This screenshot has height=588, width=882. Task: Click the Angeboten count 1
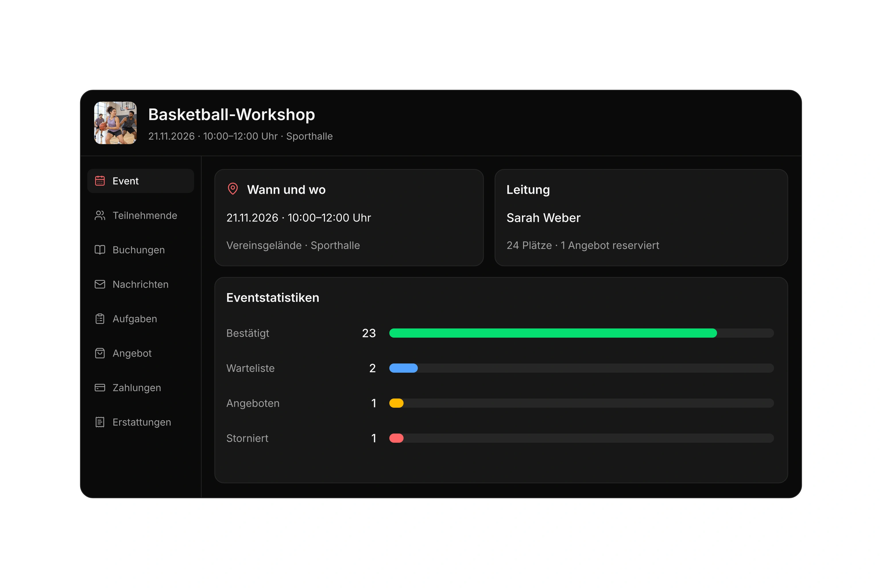(374, 403)
